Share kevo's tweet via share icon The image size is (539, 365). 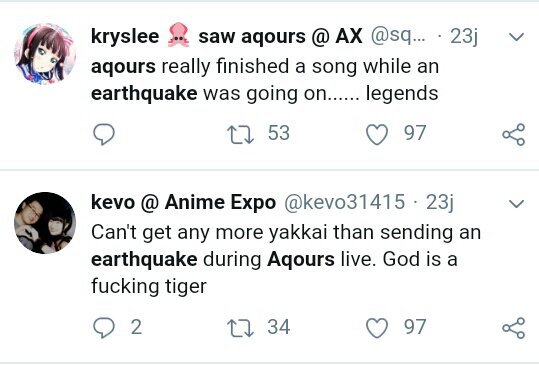click(x=514, y=328)
